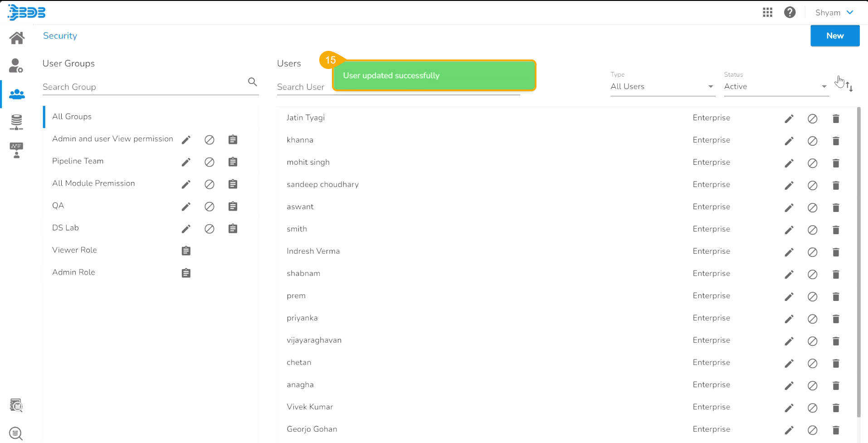Expand the Status Active dropdown

[775, 87]
